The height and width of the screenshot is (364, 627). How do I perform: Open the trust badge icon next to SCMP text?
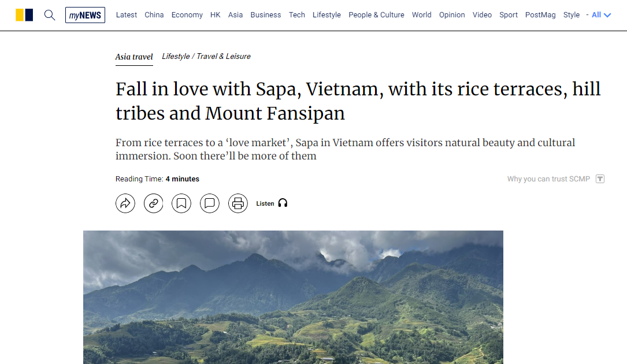tap(600, 179)
